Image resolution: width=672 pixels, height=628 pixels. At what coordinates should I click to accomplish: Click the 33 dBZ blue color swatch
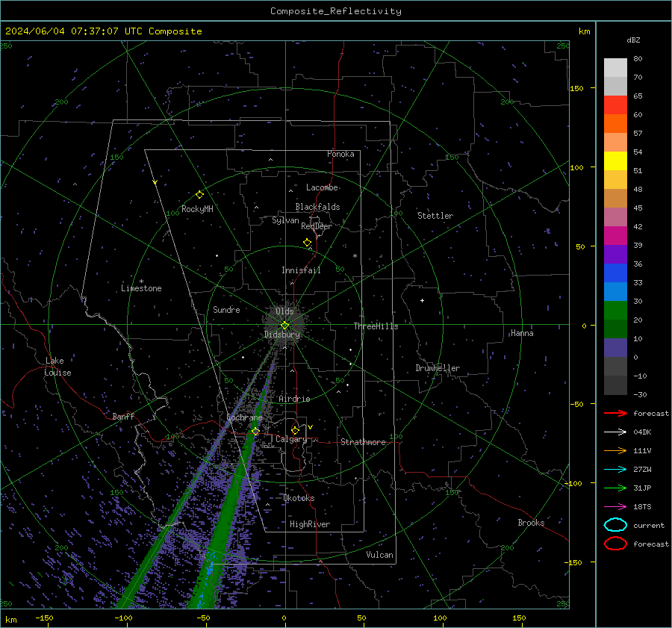[x=615, y=273]
